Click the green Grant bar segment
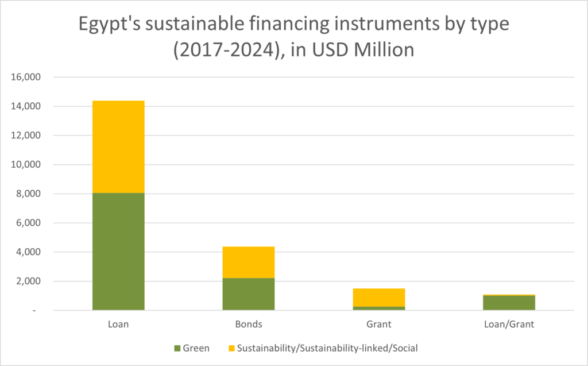Viewport: 588px width, 366px height. pos(379,308)
